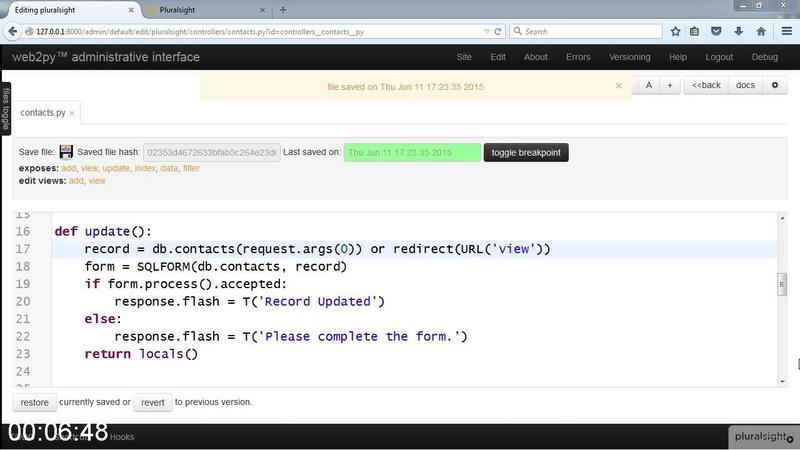The height and width of the screenshot is (450, 800).
Task: Bookmark this page with the star icon
Action: pos(676,32)
